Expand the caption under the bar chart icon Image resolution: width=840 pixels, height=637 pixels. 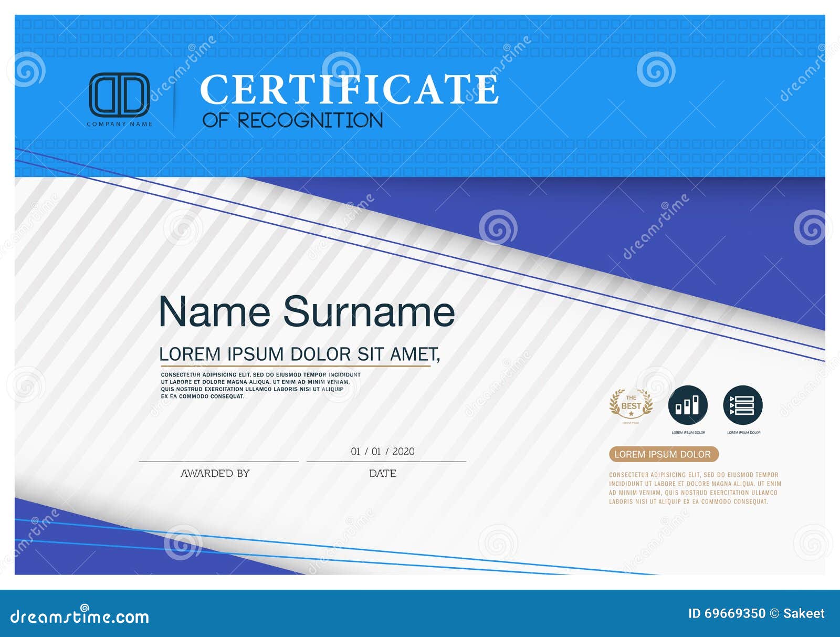point(688,432)
